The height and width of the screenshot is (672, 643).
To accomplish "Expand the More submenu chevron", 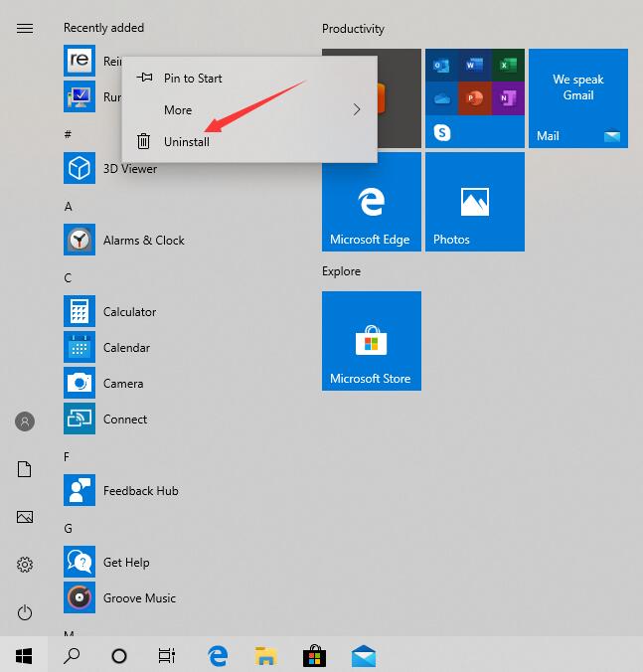I will [x=357, y=109].
